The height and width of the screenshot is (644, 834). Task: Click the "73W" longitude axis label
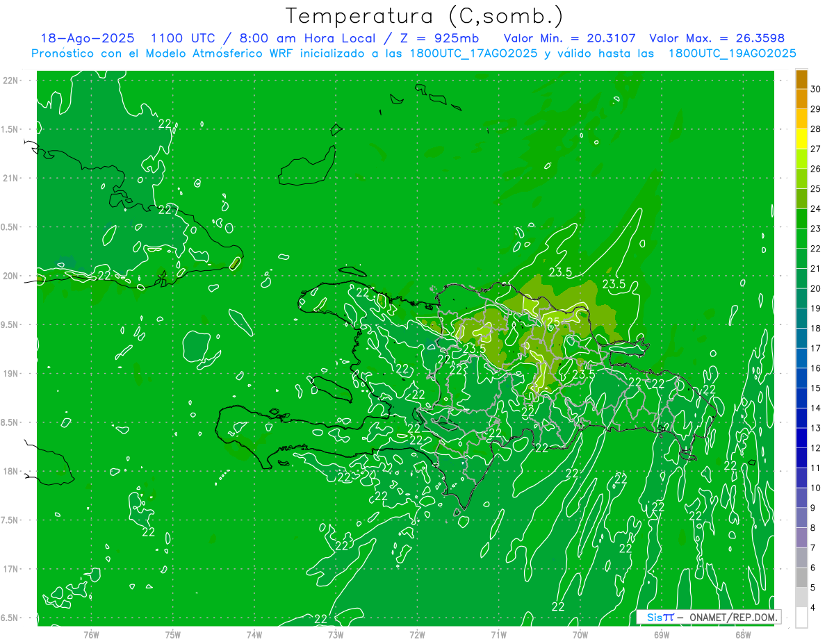tap(336, 634)
